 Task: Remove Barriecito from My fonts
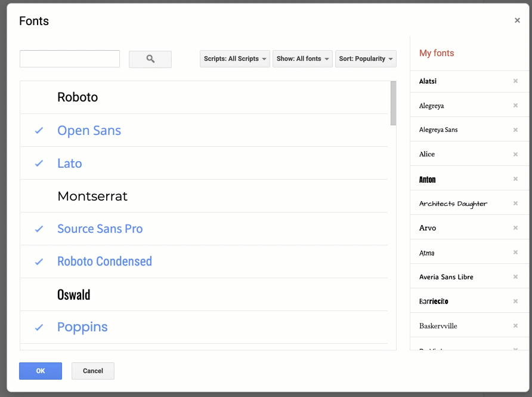(515, 301)
